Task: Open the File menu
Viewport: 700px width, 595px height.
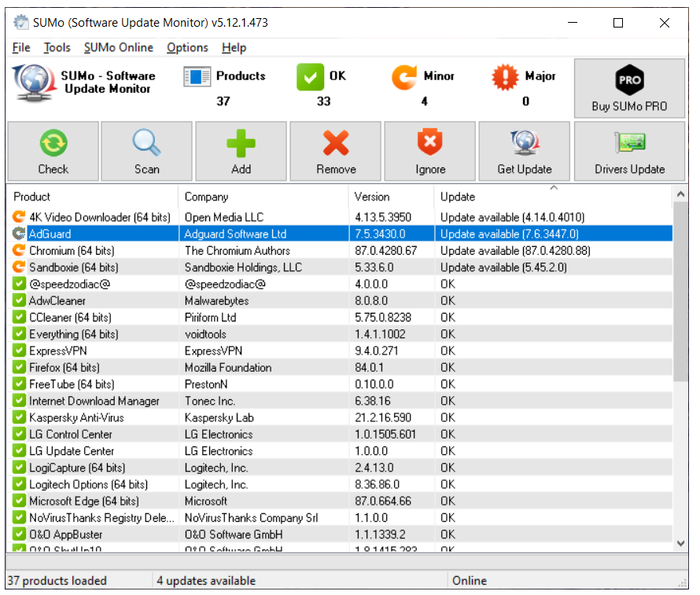Action: (21, 48)
